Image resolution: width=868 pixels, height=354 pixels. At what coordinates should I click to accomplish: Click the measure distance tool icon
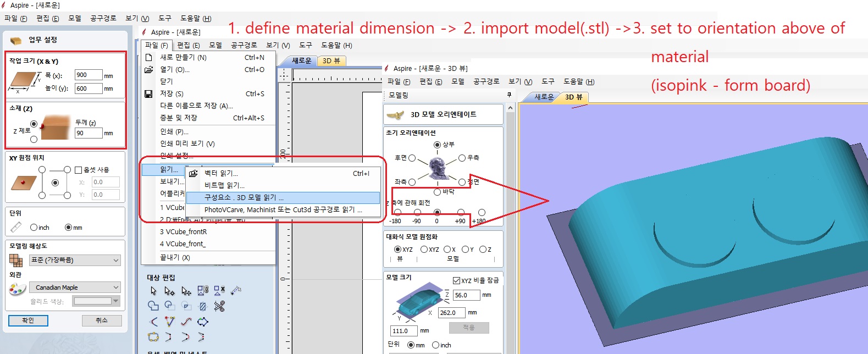pyautogui.click(x=236, y=290)
